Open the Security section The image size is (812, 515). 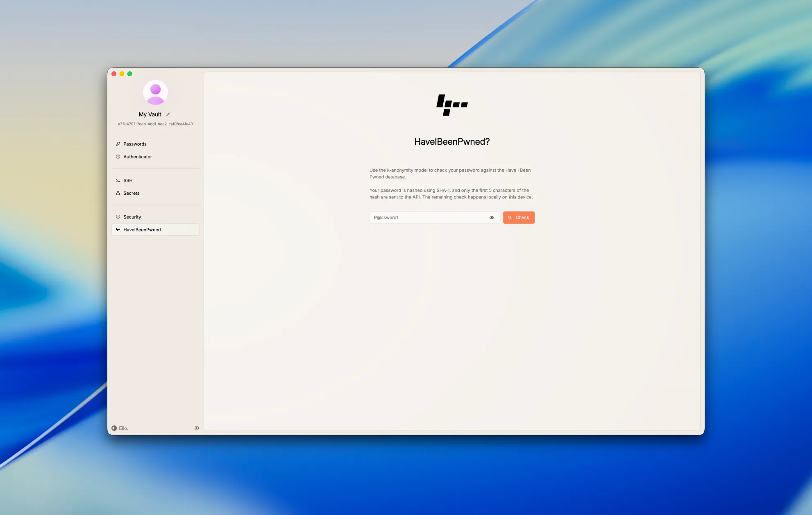pos(132,217)
